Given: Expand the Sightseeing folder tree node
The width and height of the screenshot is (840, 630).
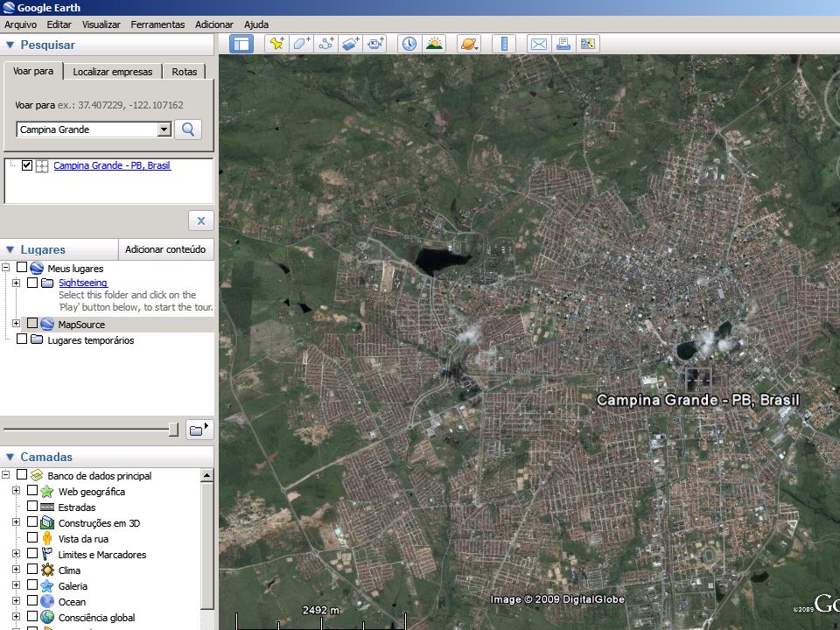Looking at the screenshot, I should (16, 283).
